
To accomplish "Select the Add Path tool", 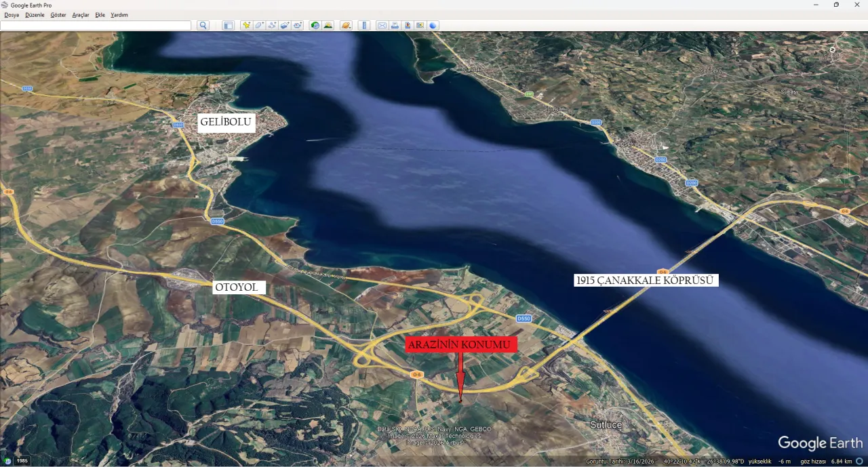I will coord(272,25).
